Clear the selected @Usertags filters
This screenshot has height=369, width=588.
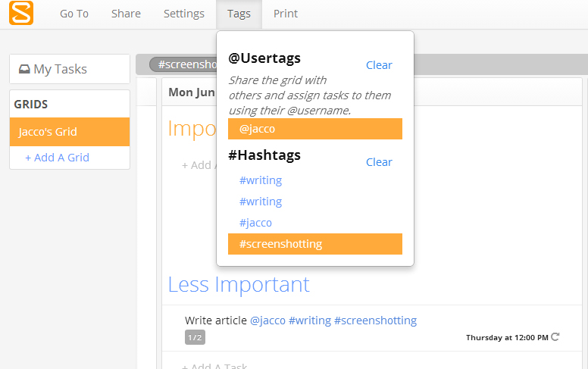[x=379, y=65]
